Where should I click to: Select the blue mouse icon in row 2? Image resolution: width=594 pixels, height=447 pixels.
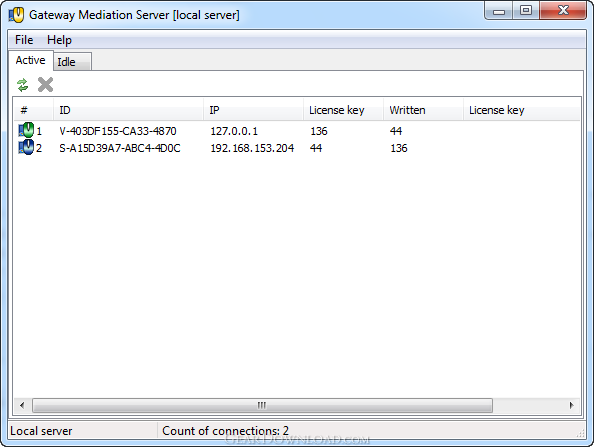coord(26,147)
